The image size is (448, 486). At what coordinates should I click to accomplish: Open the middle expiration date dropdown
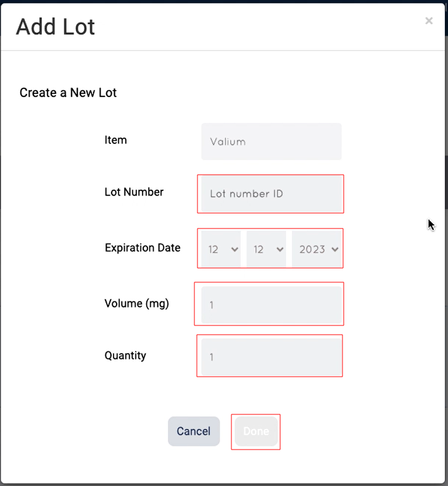266,249
